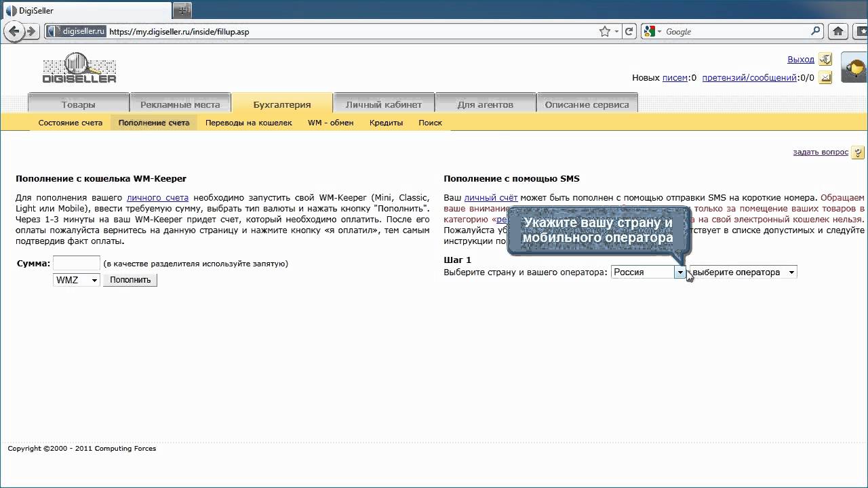Open the bookmarks dropdown arrow in address bar
Viewport: 868px width, 488px height.
pyautogui.click(x=618, y=31)
